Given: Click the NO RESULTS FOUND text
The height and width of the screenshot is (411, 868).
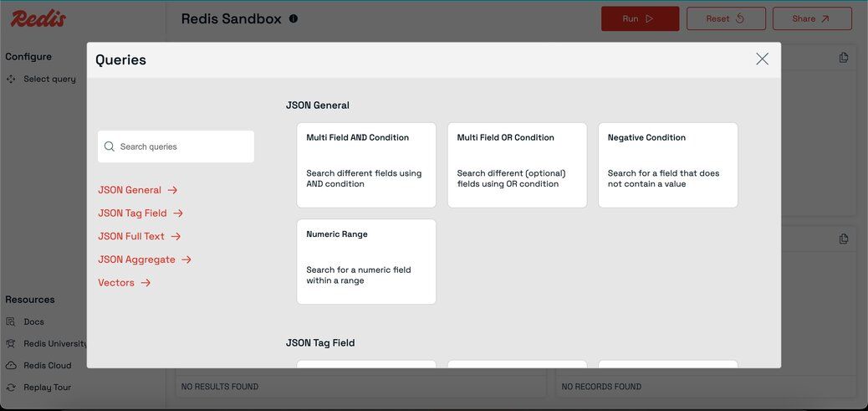Looking at the screenshot, I should (220, 387).
